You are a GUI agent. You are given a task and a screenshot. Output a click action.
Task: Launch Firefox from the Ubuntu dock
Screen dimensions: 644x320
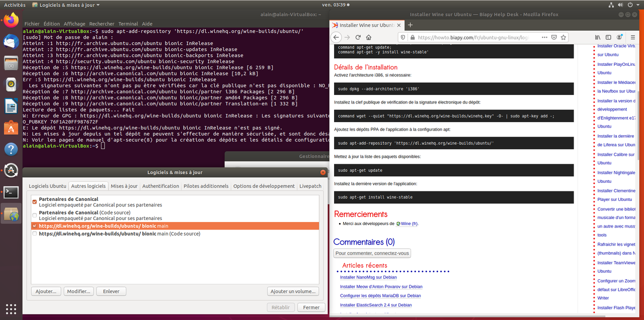pyautogui.click(x=11, y=20)
